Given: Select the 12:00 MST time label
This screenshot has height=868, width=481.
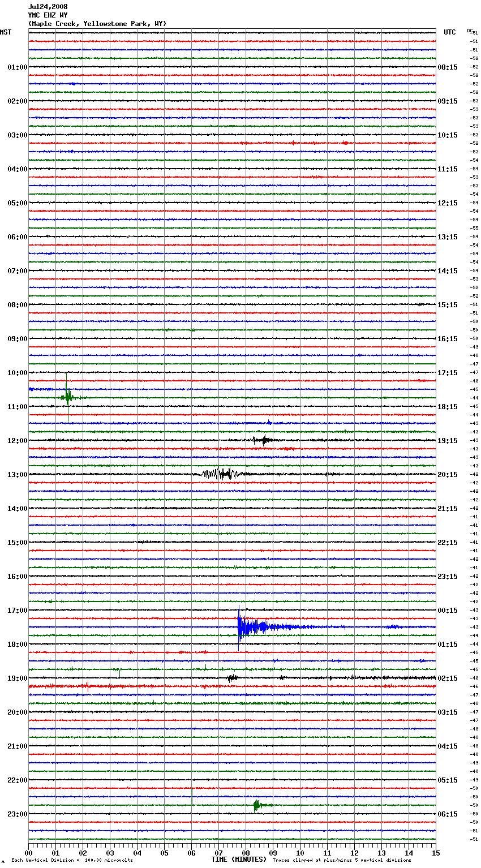Looking at the screenshot, I should pyautogui.click(x=17, y=441).
